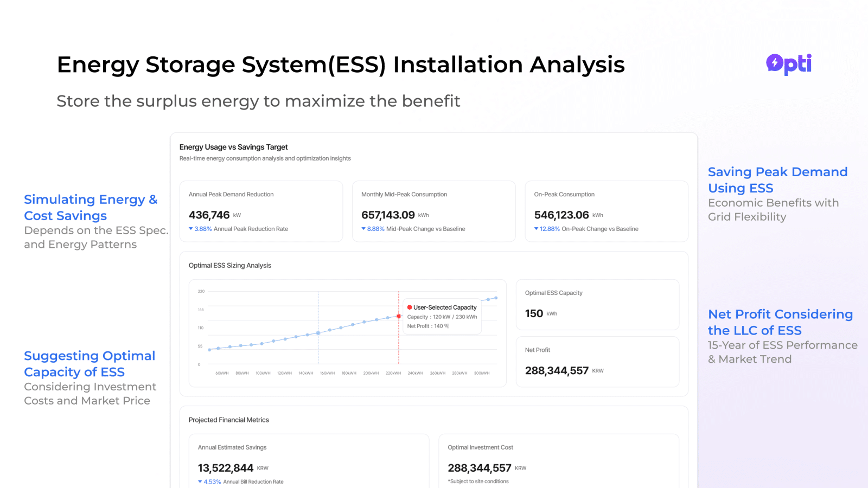Click the 160kWH x-axis label
This screenshot has height=488, width=868.
tap(327, 373)
